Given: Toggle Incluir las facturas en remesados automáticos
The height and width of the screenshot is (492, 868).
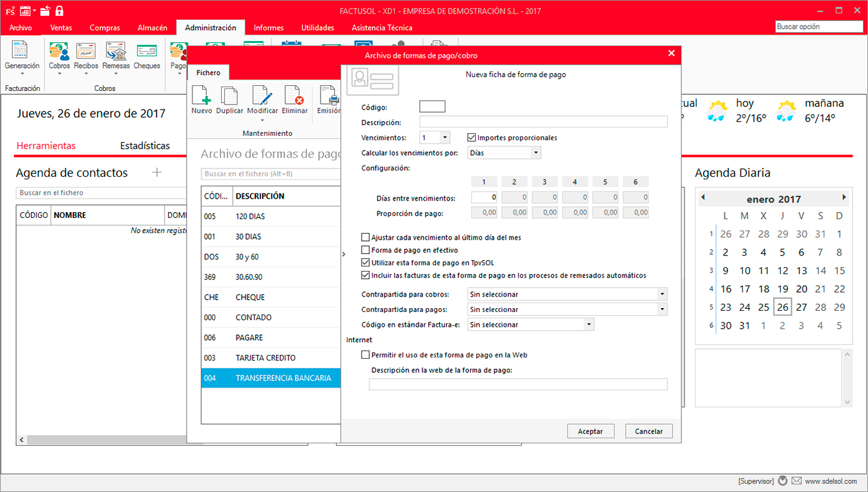Looking at the screenshot, I should (x=365, y=275).
